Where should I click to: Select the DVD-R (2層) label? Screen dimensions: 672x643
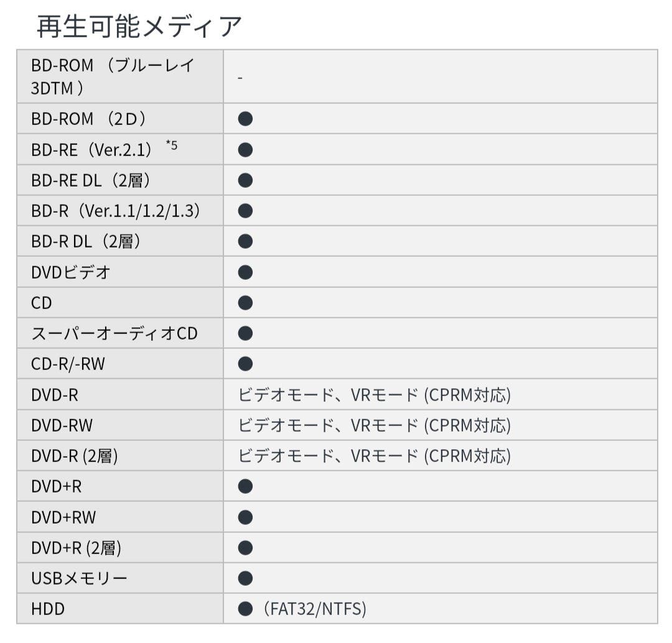(75, 456)
